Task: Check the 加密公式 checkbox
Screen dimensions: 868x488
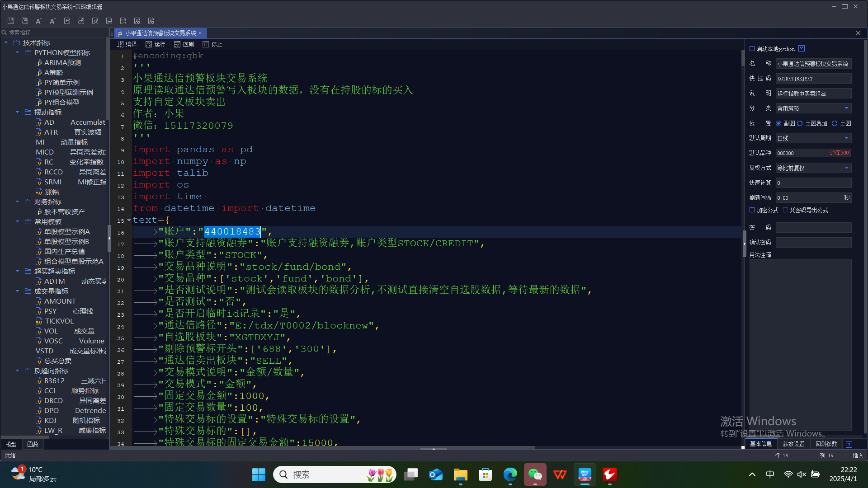Action: click(x=752, y=210)
